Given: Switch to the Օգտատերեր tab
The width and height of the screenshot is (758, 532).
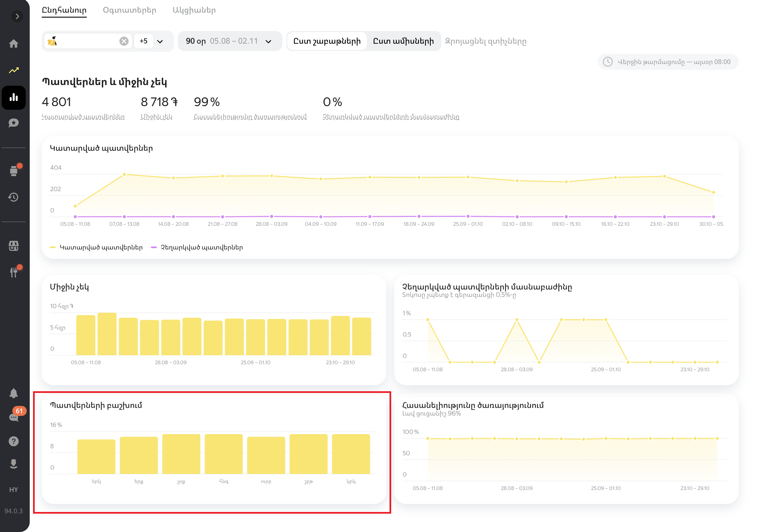Looking at the screenshot, I should (x=130, y=10).
